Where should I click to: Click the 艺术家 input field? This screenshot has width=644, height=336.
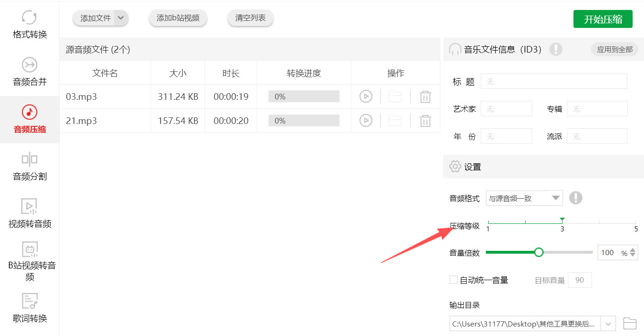pos(506,109)
